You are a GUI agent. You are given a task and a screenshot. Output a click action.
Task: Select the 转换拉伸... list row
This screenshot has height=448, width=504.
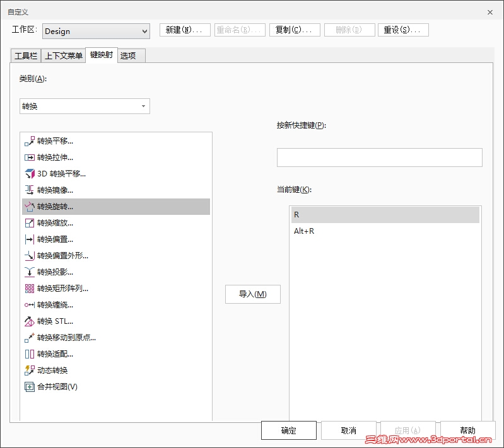pos(116,158)
